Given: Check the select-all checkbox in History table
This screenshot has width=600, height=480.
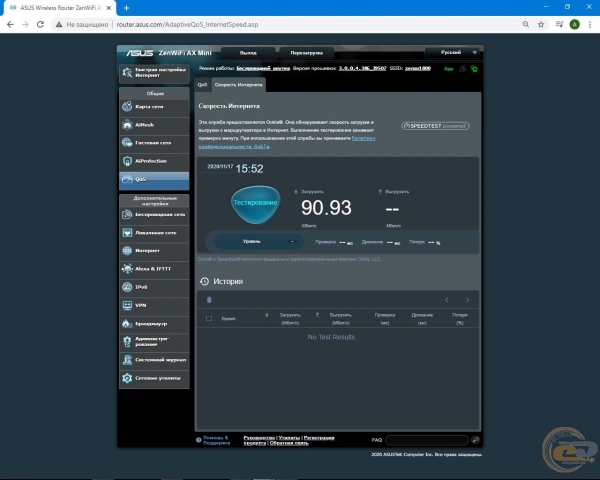Looking at the screenshot, I should (x=209, y=318).
